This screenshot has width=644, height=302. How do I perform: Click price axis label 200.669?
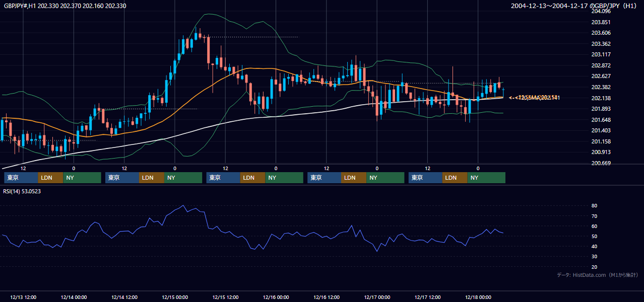pyautogui.click(x=601, y=163)
